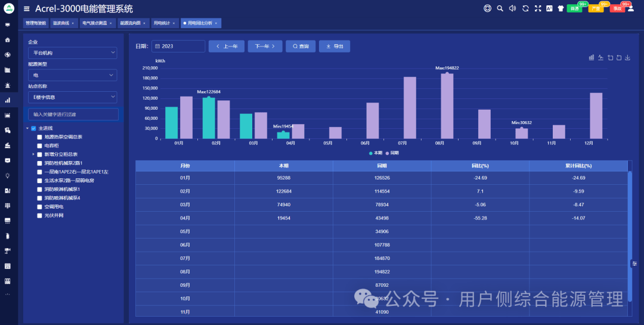Focus the keyword filter input 输入关键字进行过滤

tap(73, 114)
